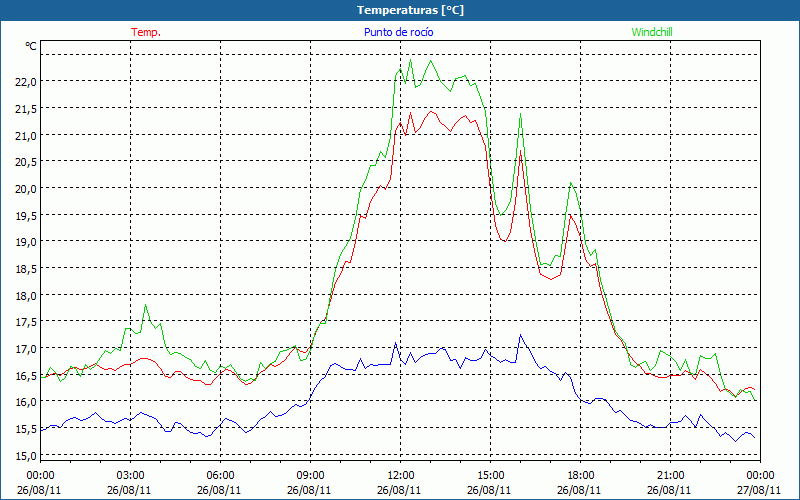
Task: Click the 15,0 y-axis value
Action: [25, 456]
